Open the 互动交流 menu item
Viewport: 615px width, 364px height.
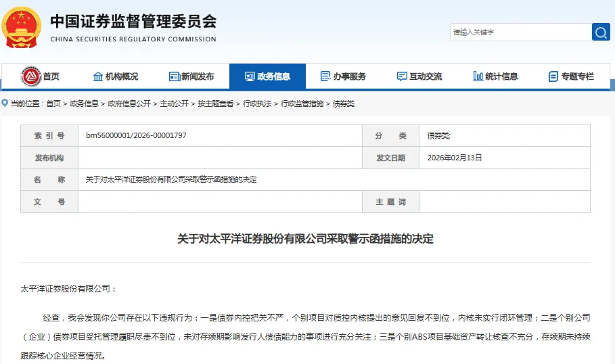(426, 76)
